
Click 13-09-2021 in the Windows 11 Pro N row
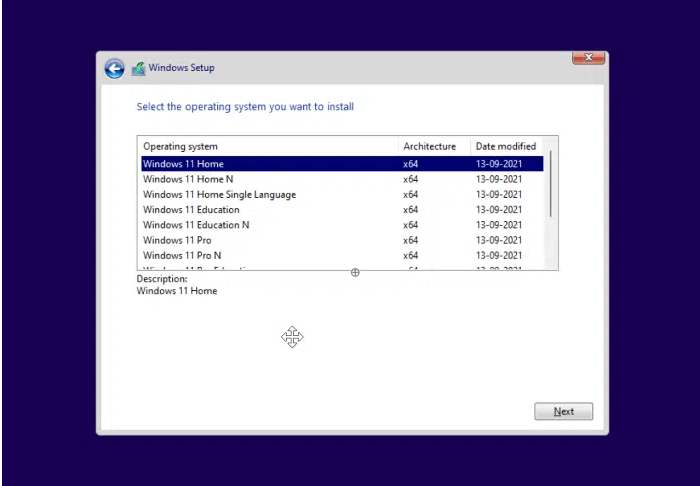coord(499,255)
